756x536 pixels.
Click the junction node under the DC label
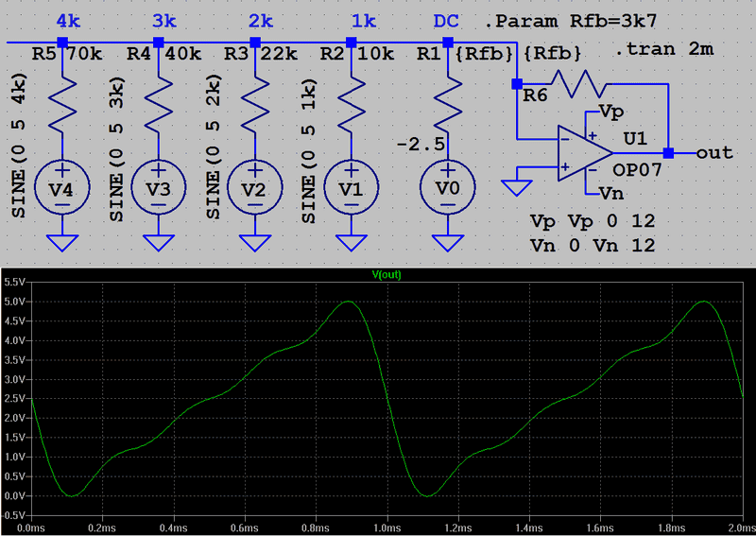coord(447,43)
